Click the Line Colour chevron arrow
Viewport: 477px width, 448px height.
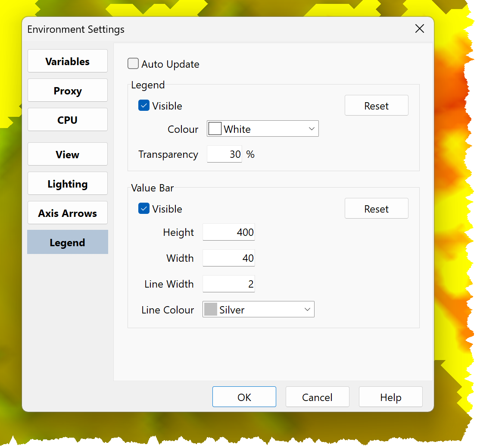tap(307, 309)
